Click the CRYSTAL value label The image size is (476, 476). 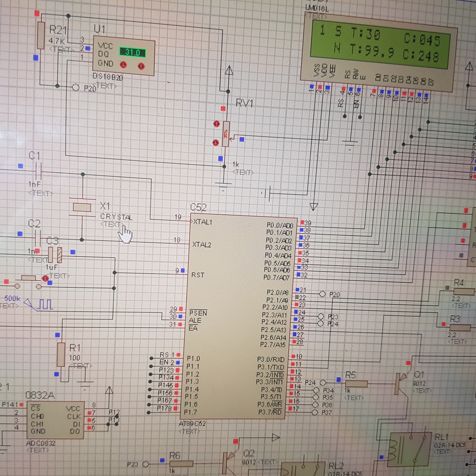pyautogui.click(x=116, y=217)
